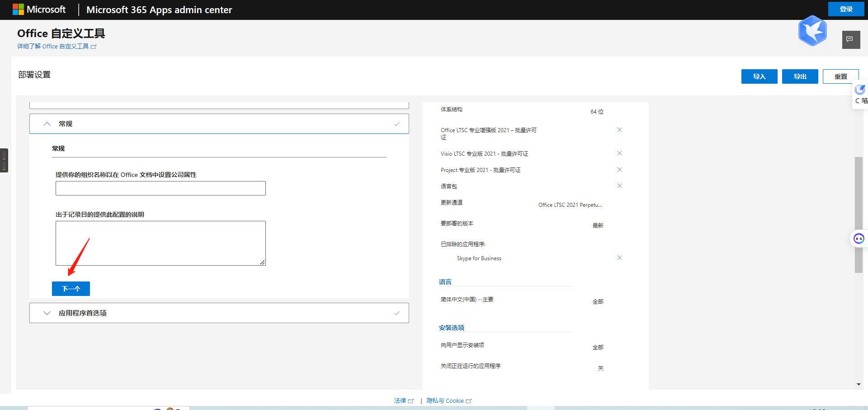Click the 导入 button

pos(759,76)
